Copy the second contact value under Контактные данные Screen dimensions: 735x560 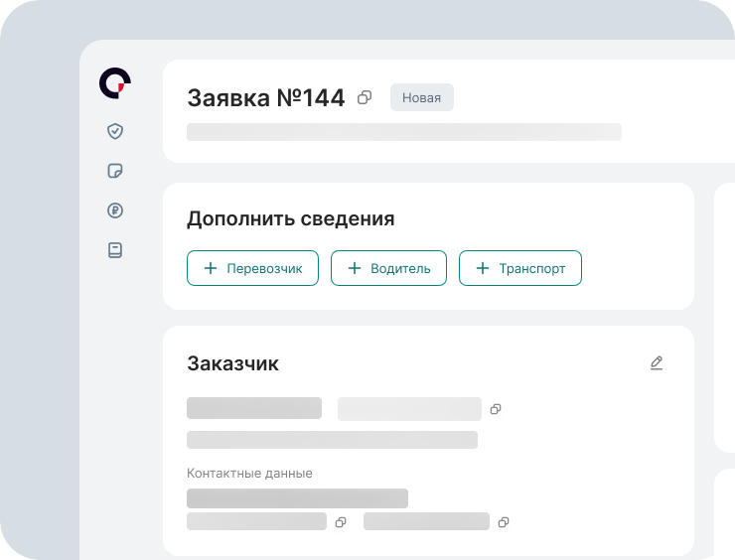(x=504, y=522)
